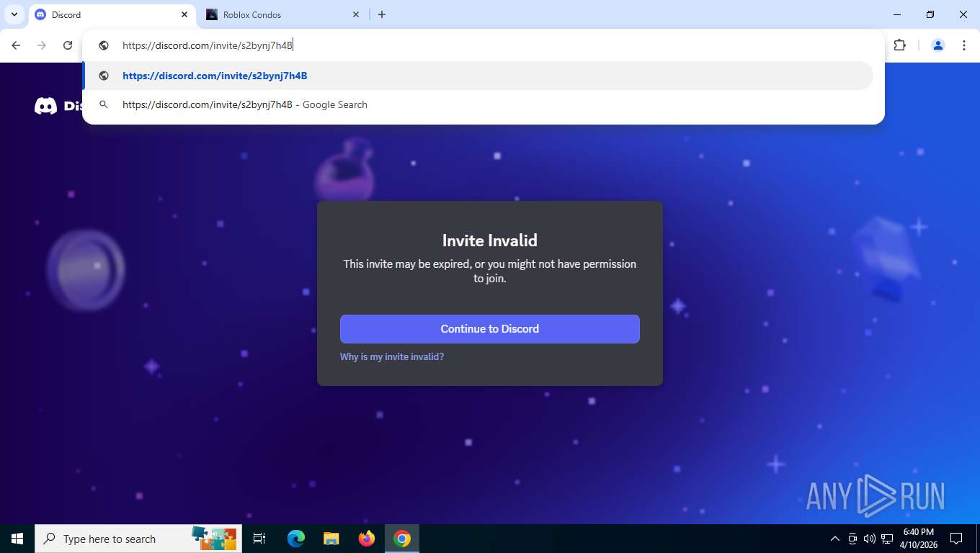Minimize the Chrome window
Viewport: 980px width, 553px height.
pos(897,14)
